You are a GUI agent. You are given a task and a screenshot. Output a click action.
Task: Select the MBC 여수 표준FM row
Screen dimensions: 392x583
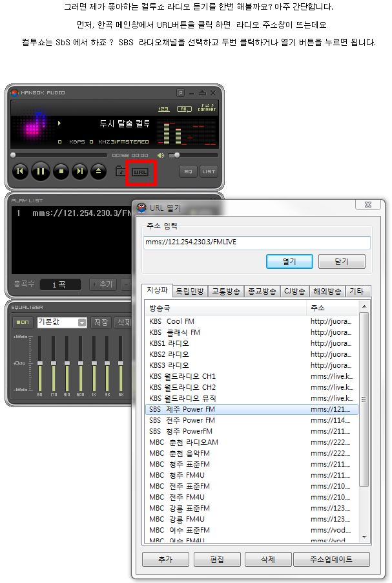(252, 530)
